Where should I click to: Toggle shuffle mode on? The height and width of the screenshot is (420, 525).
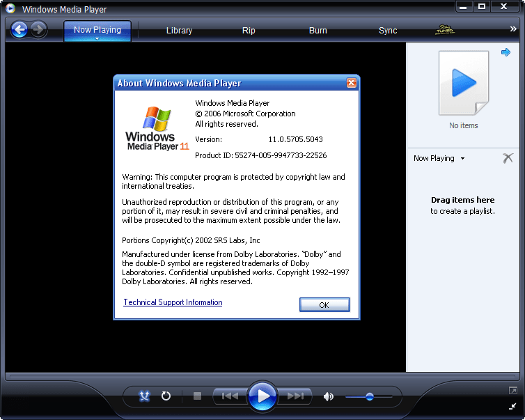click(x=144, y=396)
